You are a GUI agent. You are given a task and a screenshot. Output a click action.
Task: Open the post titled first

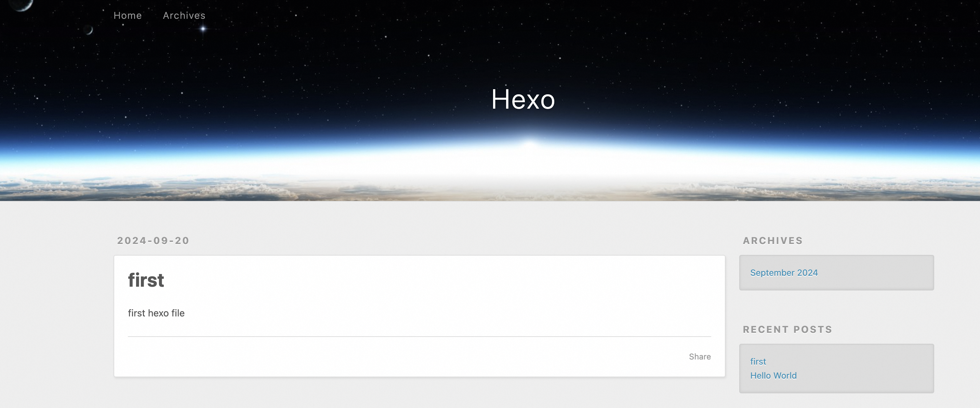click(x=146, y=280)
